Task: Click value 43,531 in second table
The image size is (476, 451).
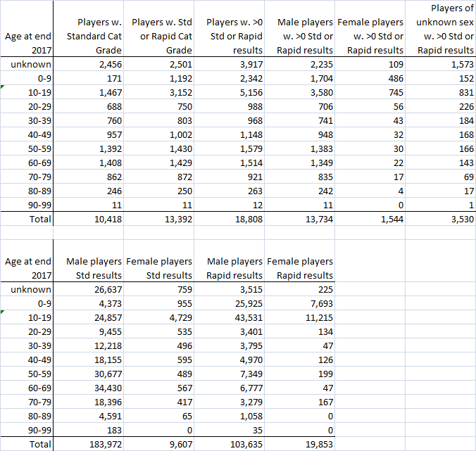Action: [x=229, y=317]
